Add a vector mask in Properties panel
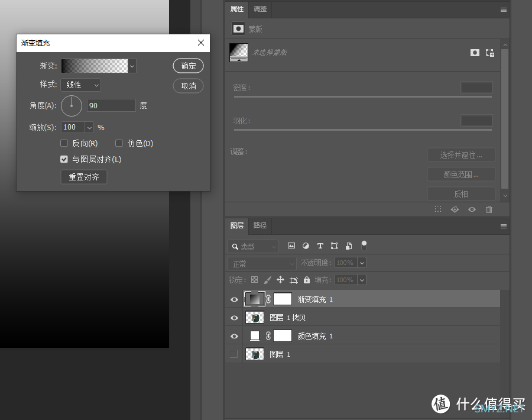 tap(489, 53)
